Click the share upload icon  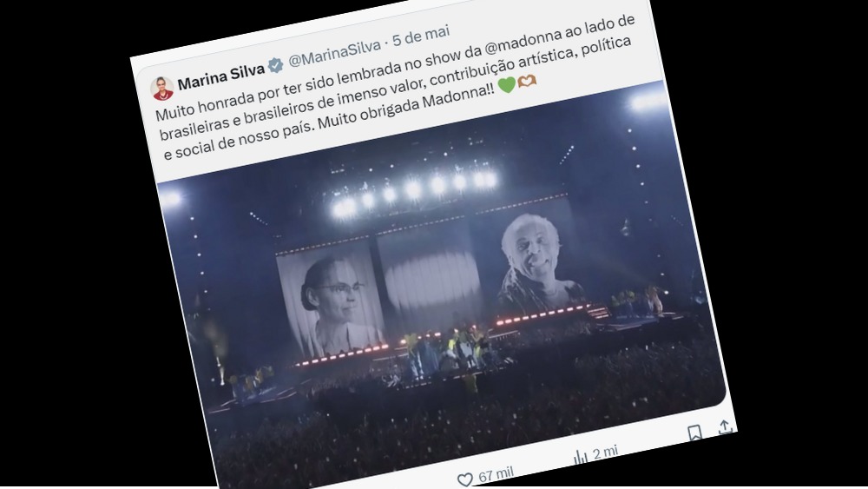(725, 427)
